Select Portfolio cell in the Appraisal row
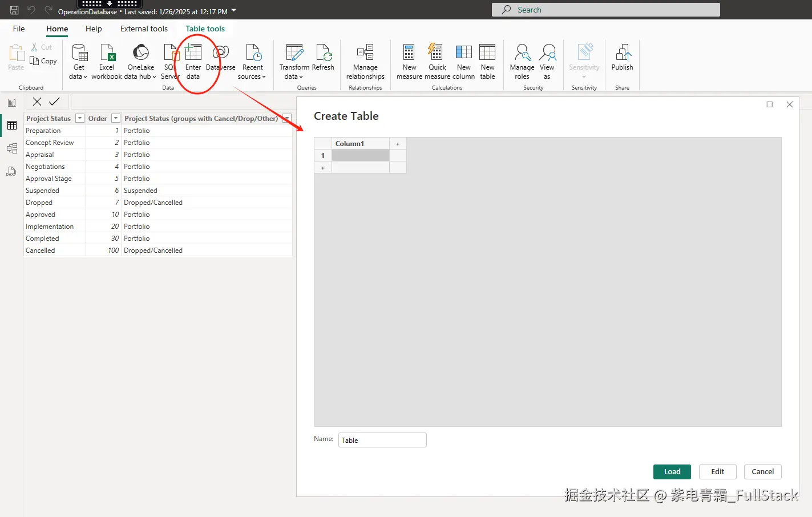812x517 pixels. [x=207, y=155]
